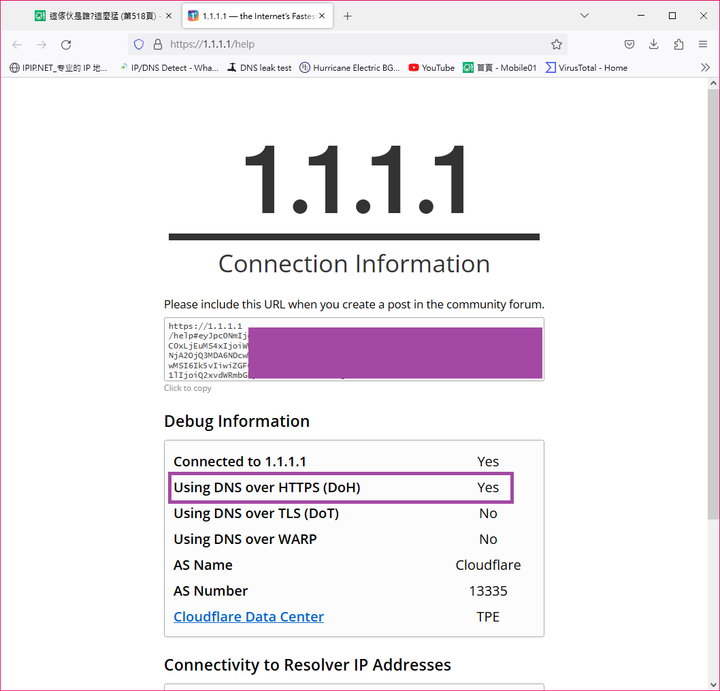Click the 'Debug Information' heading

click(237, 421)
